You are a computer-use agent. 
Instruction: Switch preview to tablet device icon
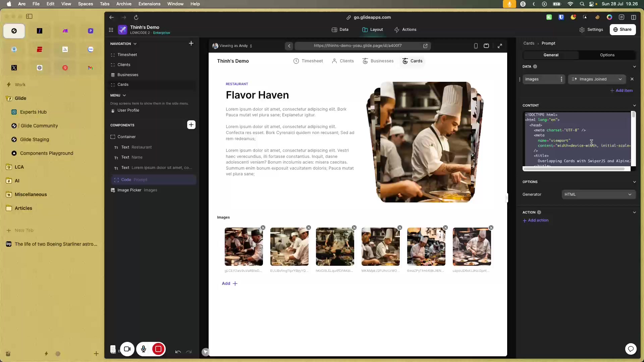[x=486, y=46]
